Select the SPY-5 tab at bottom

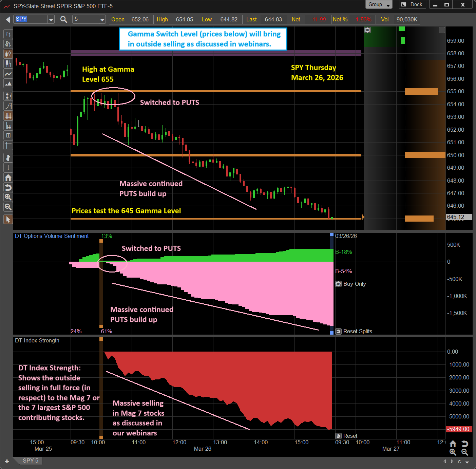tap(30, 461)
